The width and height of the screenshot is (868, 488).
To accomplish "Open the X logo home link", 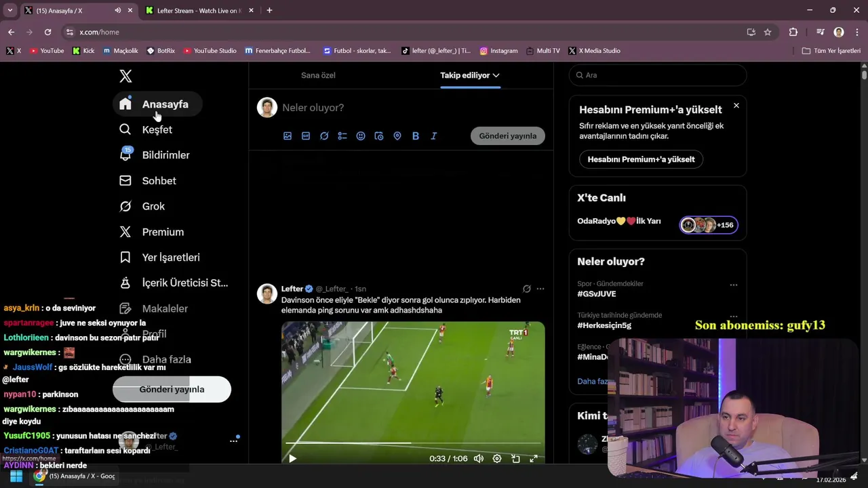I will click(x=125, y=77).
